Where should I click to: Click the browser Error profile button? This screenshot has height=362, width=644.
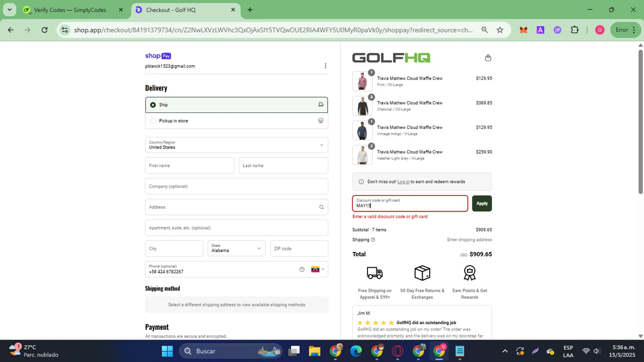pyautogui.click(x=626, y=30)
